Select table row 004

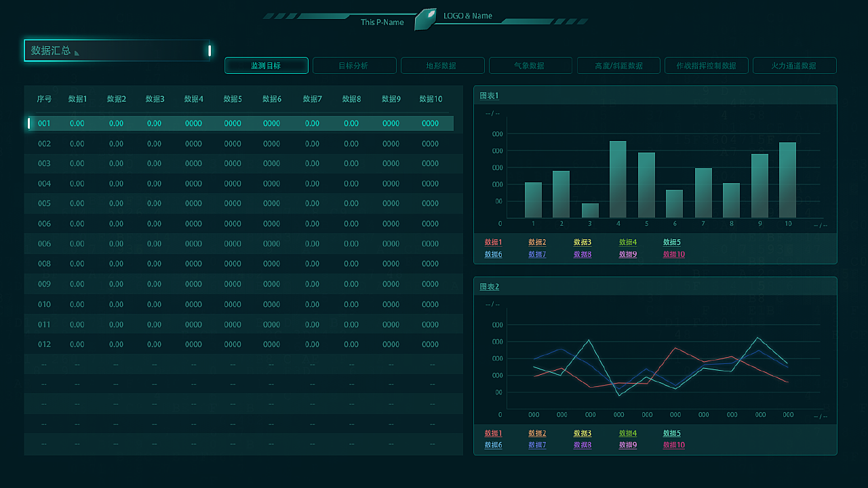point(243,184)
